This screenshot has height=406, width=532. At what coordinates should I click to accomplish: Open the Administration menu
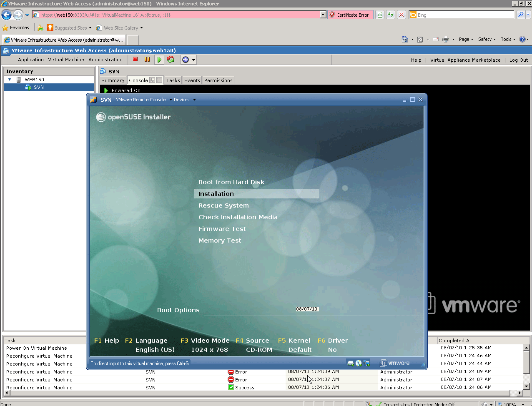105,60
